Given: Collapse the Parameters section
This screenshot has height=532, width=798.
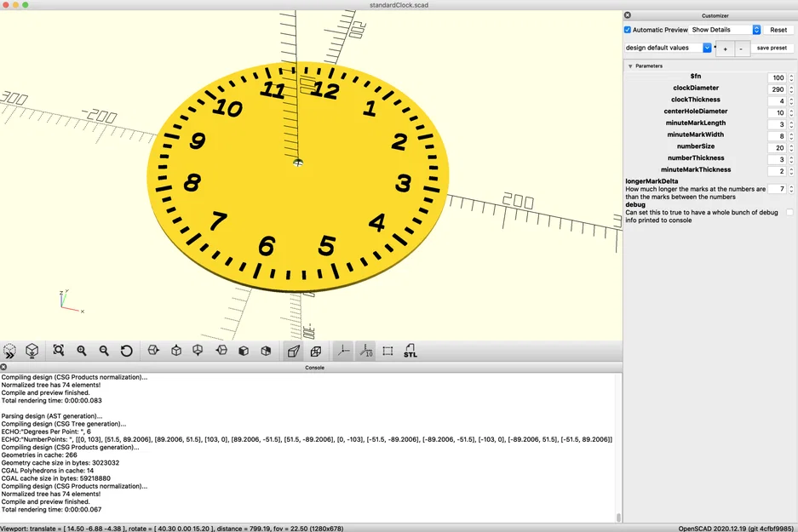Looking at the screenshot, I should (x=630, y=66).
